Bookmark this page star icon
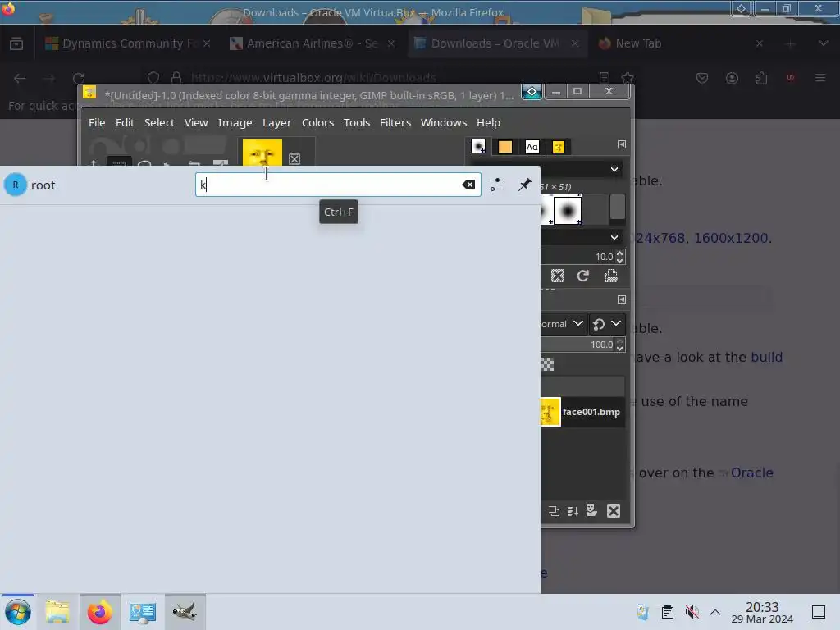The width and height of the screenshot is (840, 630). [628, 78]
